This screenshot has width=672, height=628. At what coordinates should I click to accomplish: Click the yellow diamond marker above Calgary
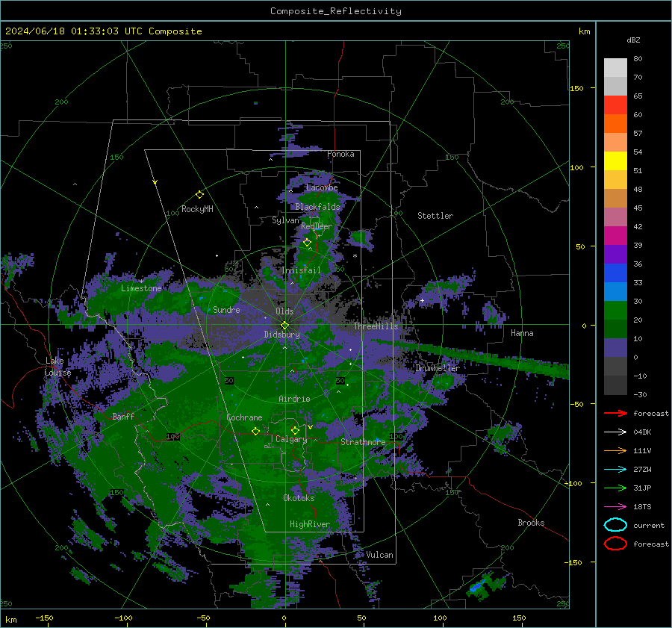[295, 430]
